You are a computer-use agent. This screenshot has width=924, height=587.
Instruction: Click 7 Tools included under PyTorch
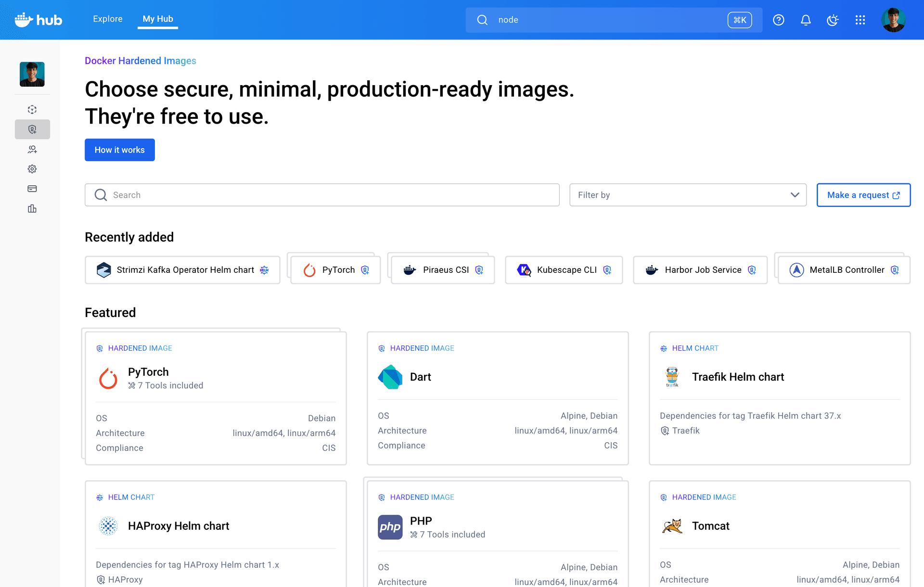click(166, 385)
